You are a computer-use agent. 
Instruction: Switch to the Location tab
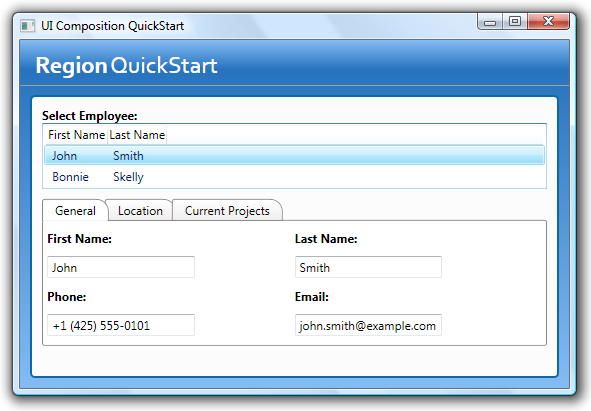click(x=140, y=210)
